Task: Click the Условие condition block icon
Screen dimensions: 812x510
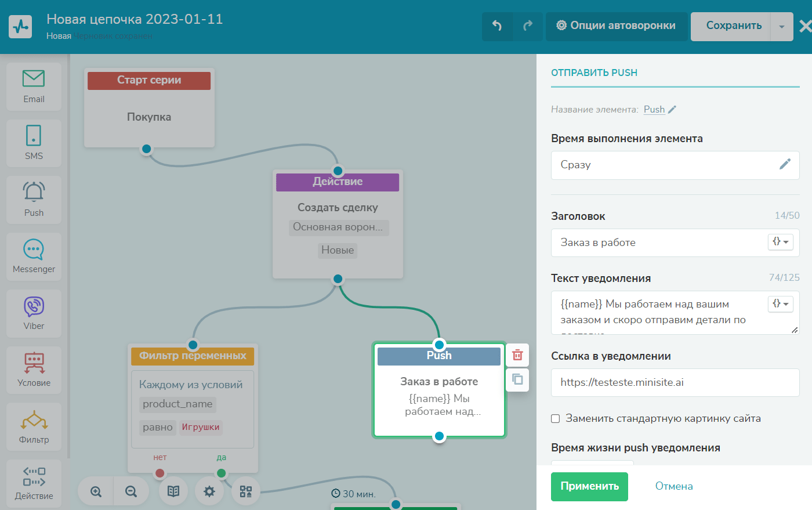Action: [34, 370]
